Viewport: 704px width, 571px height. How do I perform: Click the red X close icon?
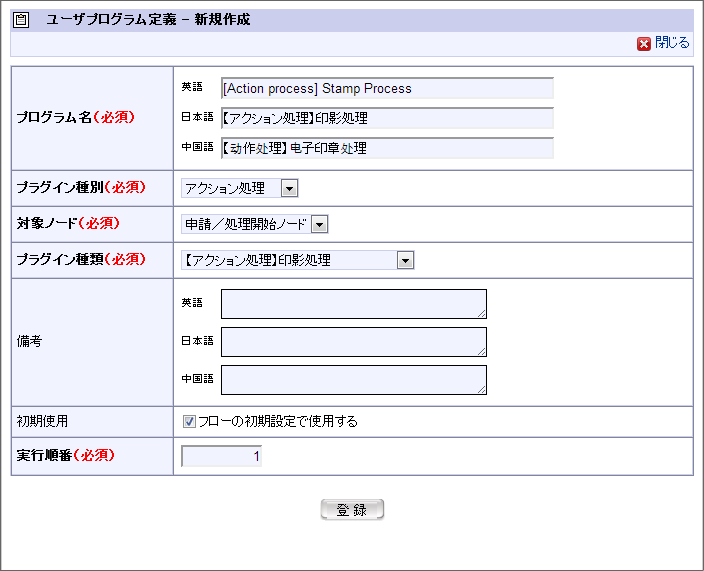pos(644,44)
